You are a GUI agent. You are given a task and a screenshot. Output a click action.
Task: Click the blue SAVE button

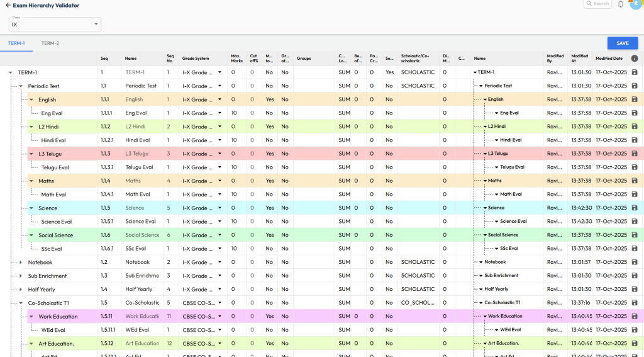(622, 43)
